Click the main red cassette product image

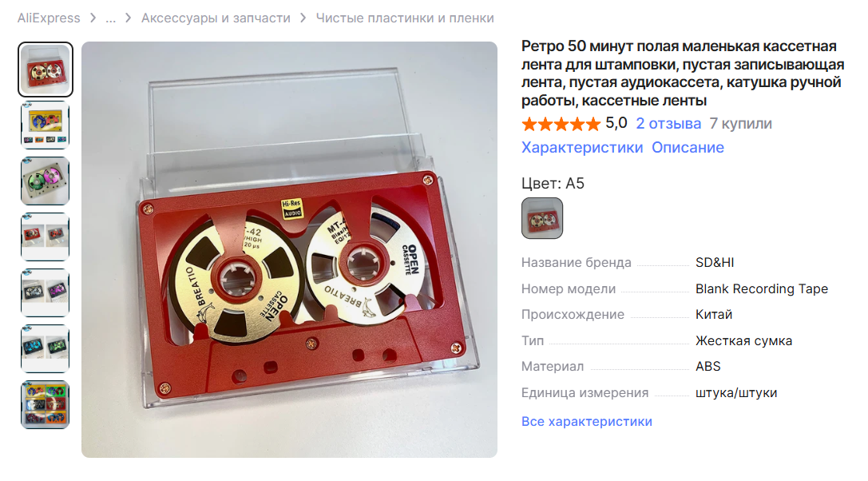(290, 249)
